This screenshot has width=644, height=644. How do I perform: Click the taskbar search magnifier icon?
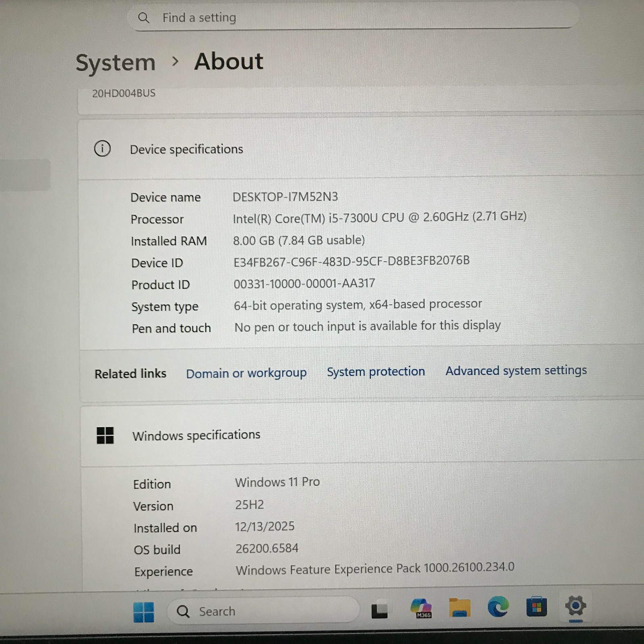[x=183, y=612]
